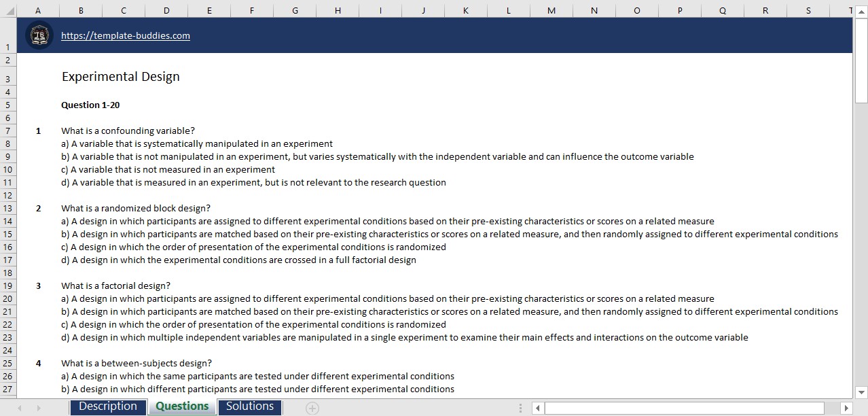Click the Template Buddies logo image

[39, 35]
